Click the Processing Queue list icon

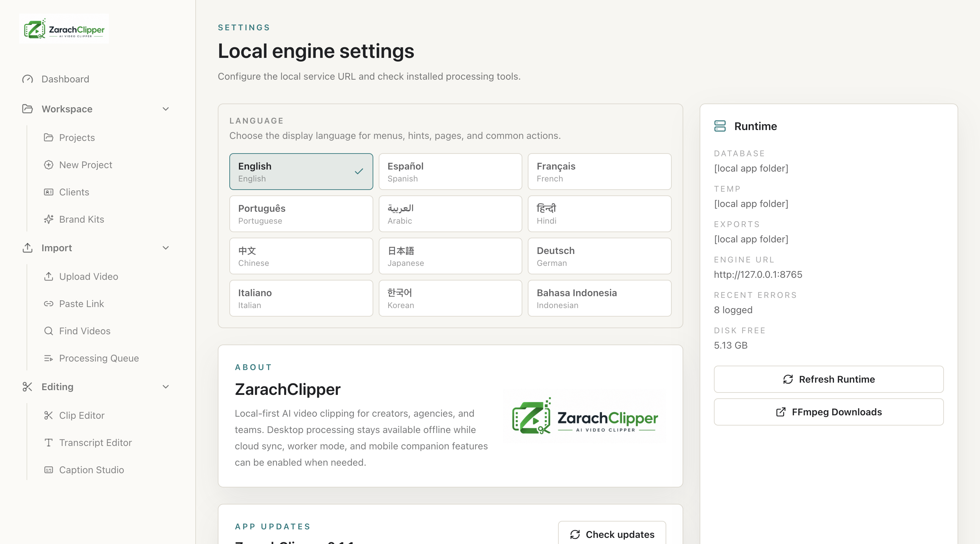48,358
